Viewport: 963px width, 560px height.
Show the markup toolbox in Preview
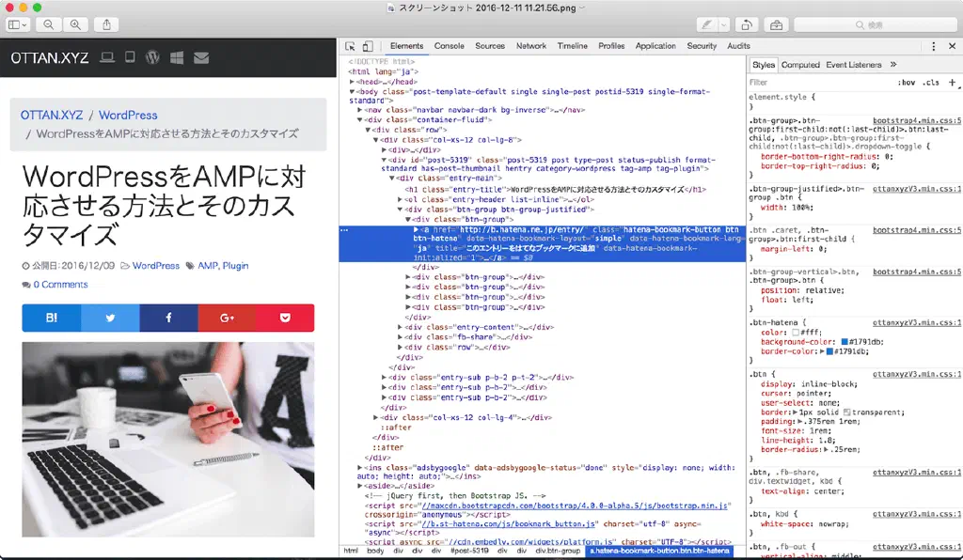click(x=776, y=24)
